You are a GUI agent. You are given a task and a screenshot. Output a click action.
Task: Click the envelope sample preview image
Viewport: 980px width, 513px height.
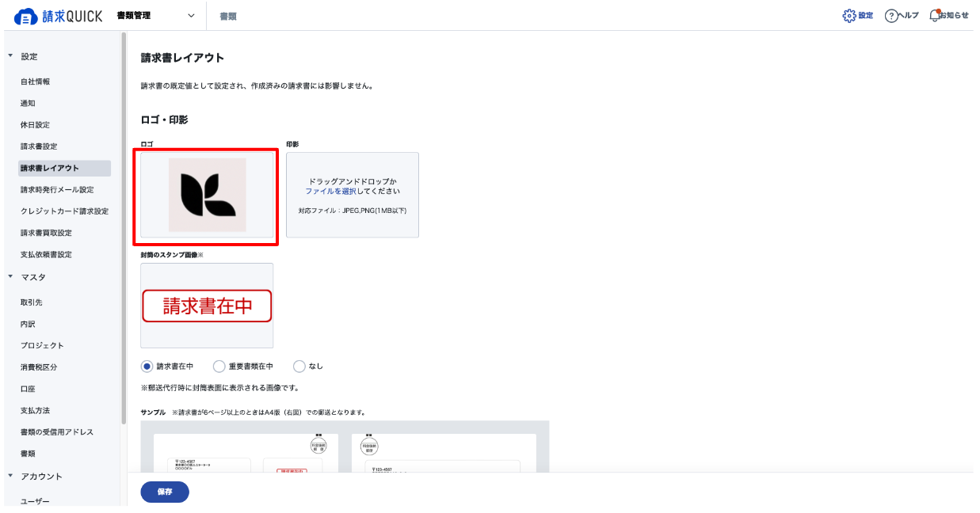tap(246, 453)
